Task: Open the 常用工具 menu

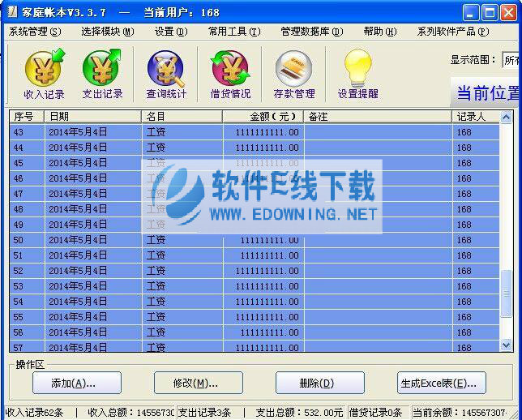Action: point(233,32)
